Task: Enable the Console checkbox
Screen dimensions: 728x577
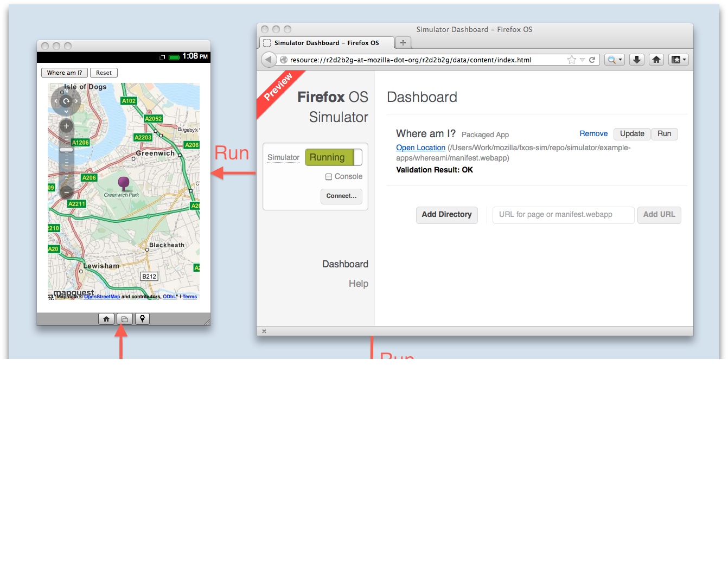Action: (329, 177)
